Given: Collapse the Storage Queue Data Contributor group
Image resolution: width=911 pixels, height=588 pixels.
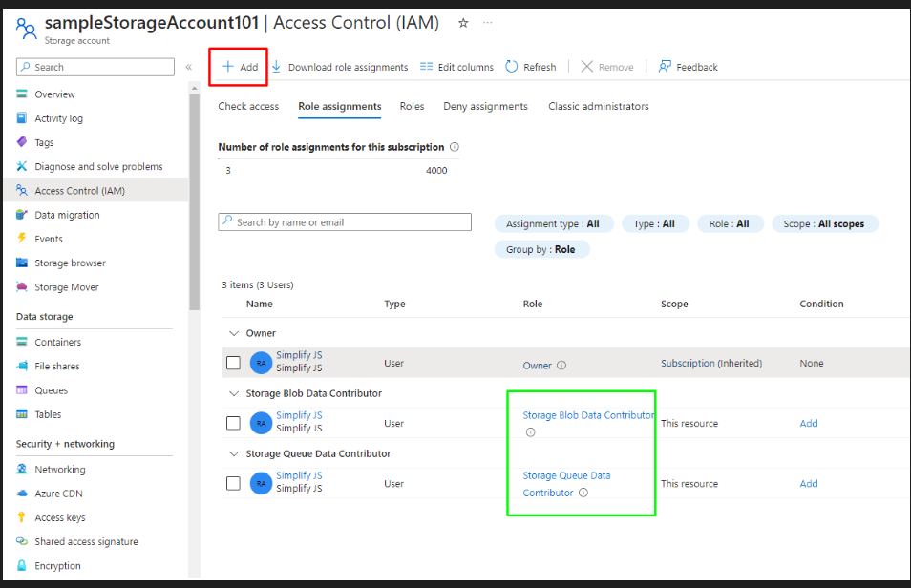Looking at the screenshot, I should [234, 453].
